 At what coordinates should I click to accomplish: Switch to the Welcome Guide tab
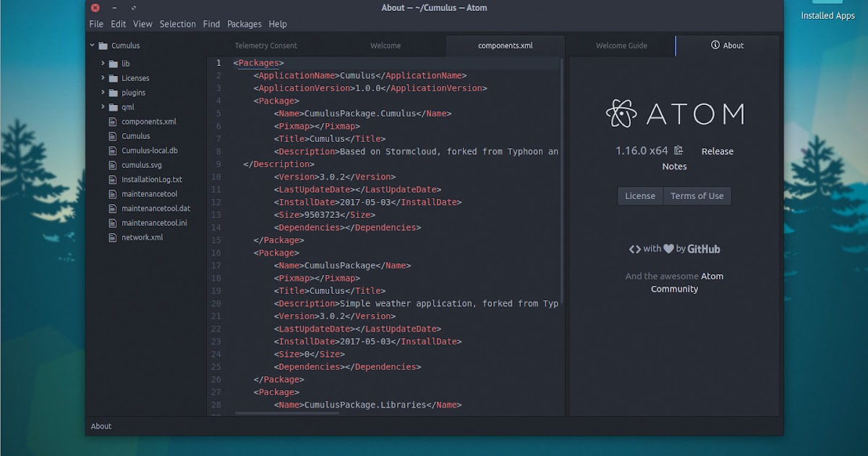(x=621, y=45)
